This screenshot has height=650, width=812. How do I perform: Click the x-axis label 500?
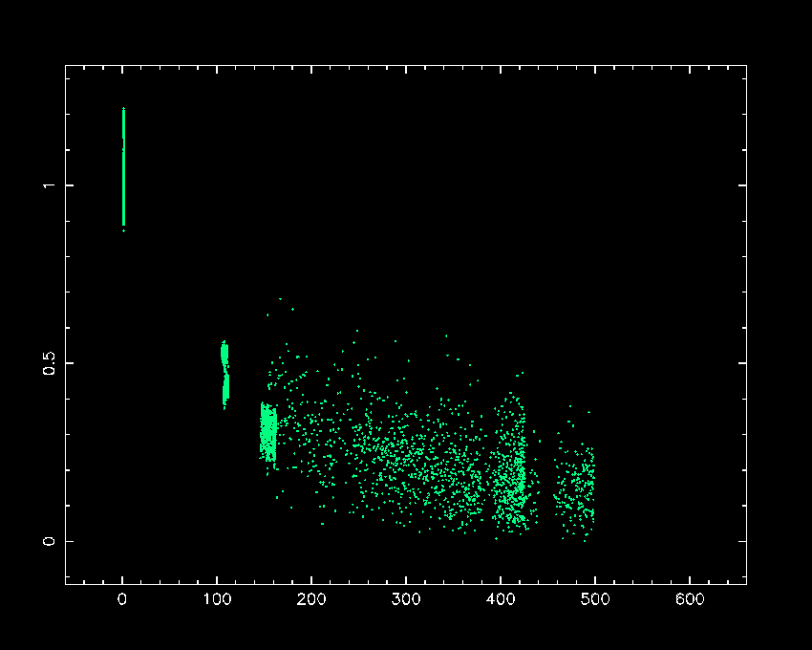(594, 599)
